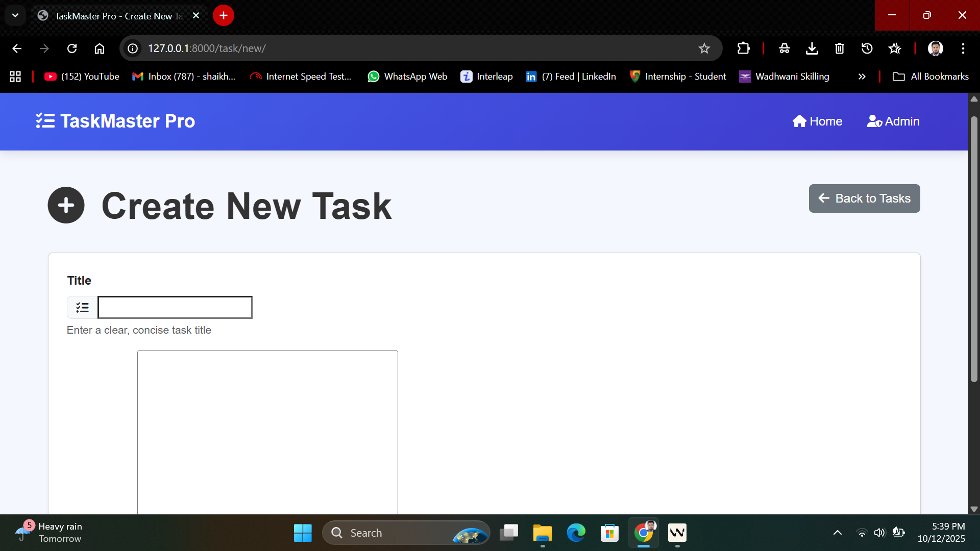The image size is (980, 551).
Task: Open the LinkedIn Feed bookmark
Action: click(x=571, y=77)
